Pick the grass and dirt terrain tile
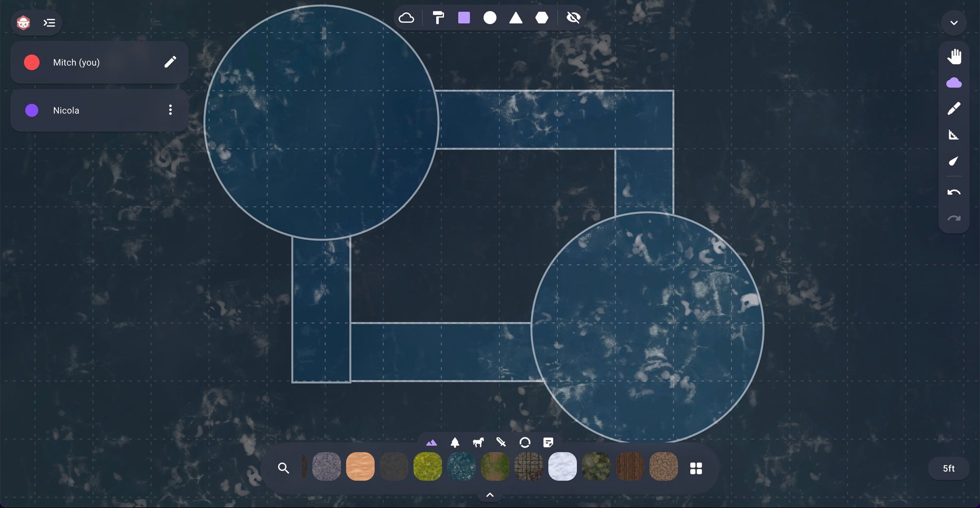The height and width of the screenshot is (508, 980). click(x=495, y=466)
